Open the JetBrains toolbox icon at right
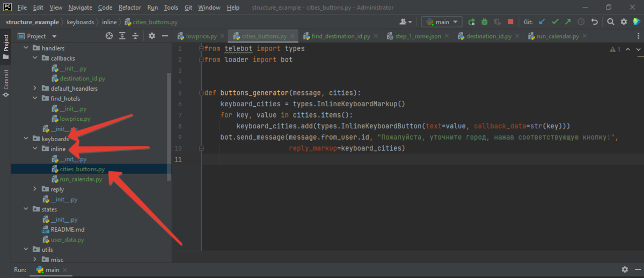Screen dimensions: 644x278 coord(636,22)
